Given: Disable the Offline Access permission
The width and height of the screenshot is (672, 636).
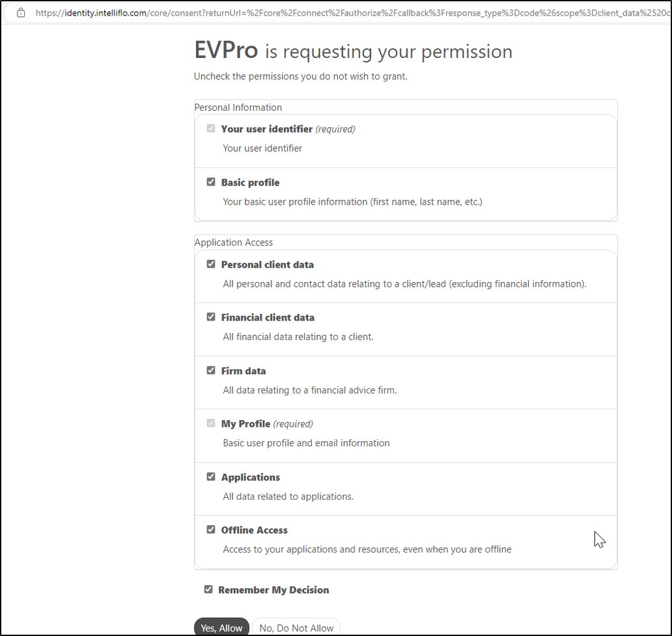Looking at the screenshot, I should click(211, 529).
